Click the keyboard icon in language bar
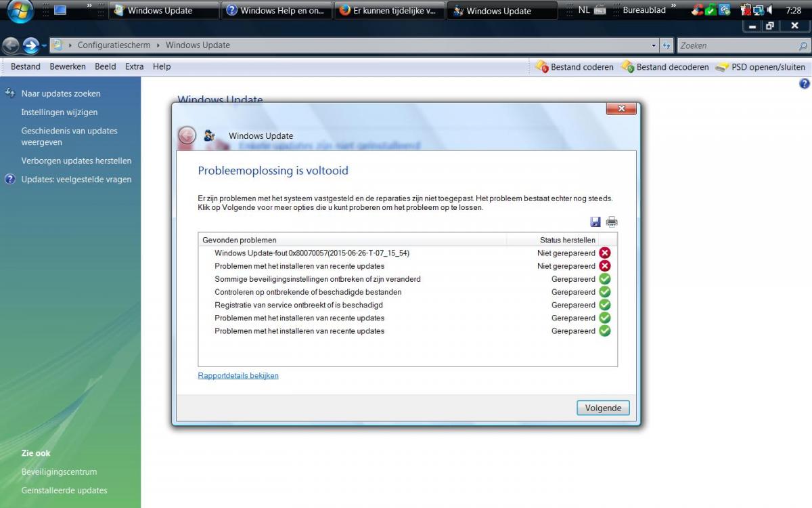812x508 pixels. [600, 10]
